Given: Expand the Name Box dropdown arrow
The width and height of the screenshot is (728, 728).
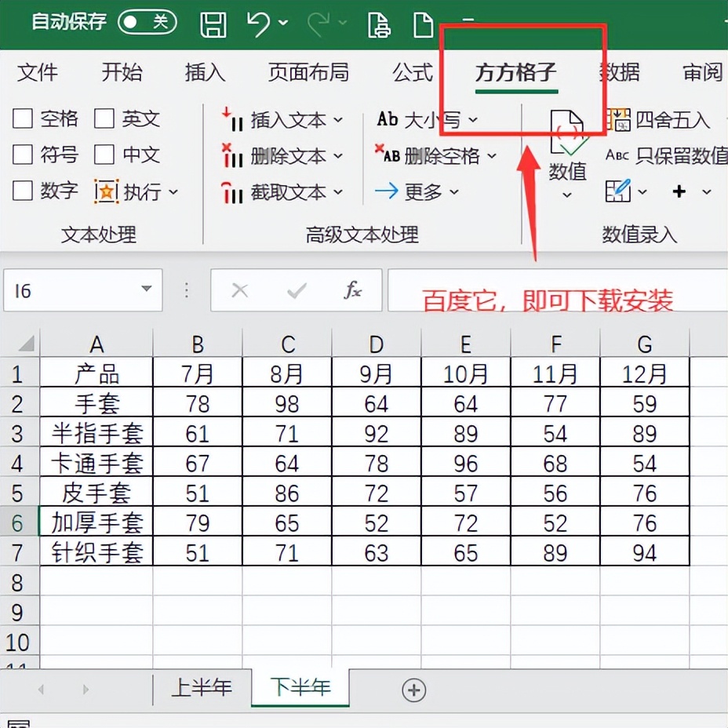Looking at the screenshot, I should pos(147,289).
